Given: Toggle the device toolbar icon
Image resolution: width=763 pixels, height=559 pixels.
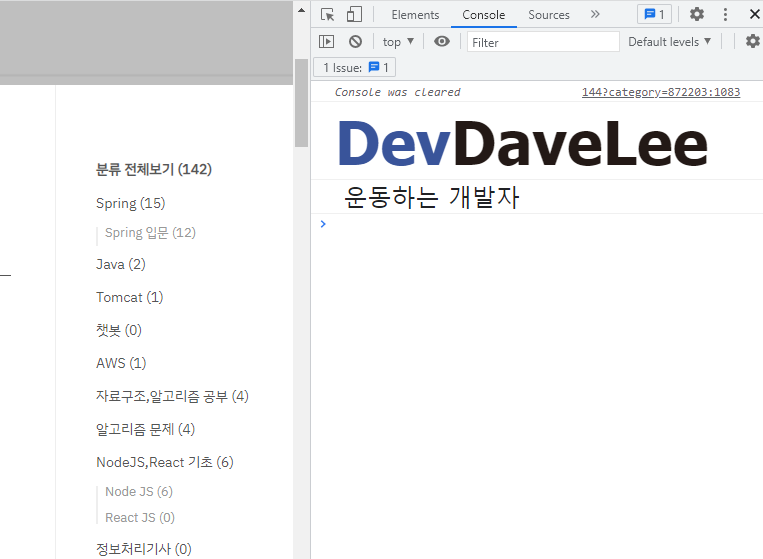Looking at the screenshot, I should (x=354, y=15).
